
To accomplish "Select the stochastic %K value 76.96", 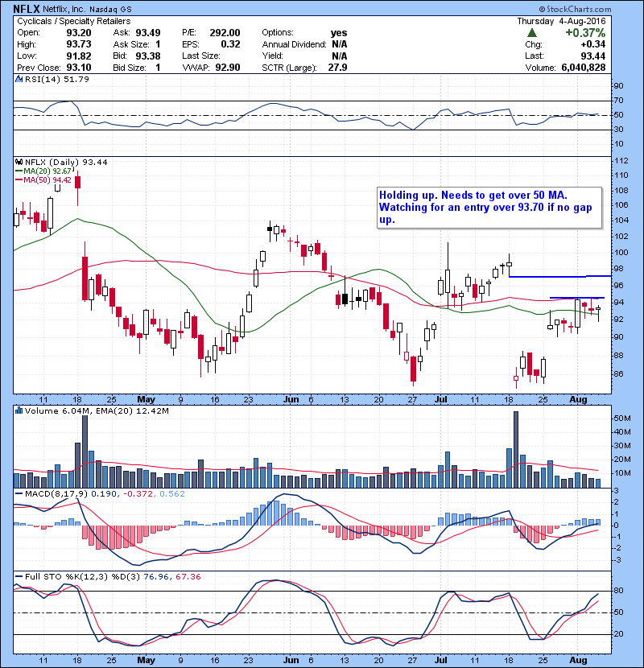I will tap(156, 576).
